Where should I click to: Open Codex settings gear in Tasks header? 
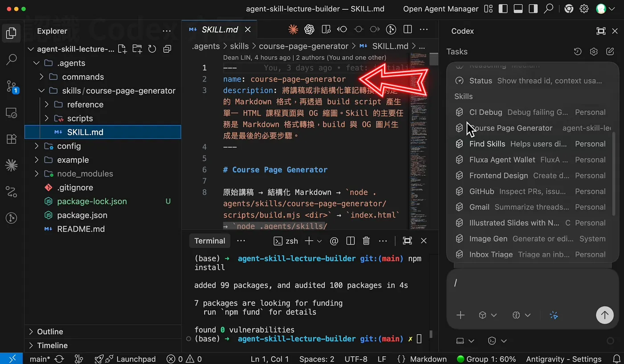[594, 52]
